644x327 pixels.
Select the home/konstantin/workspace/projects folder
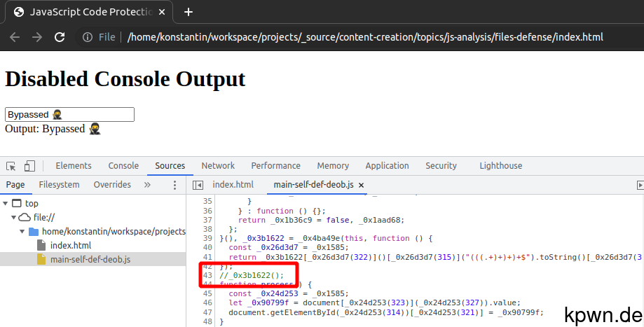click(114, 231)
